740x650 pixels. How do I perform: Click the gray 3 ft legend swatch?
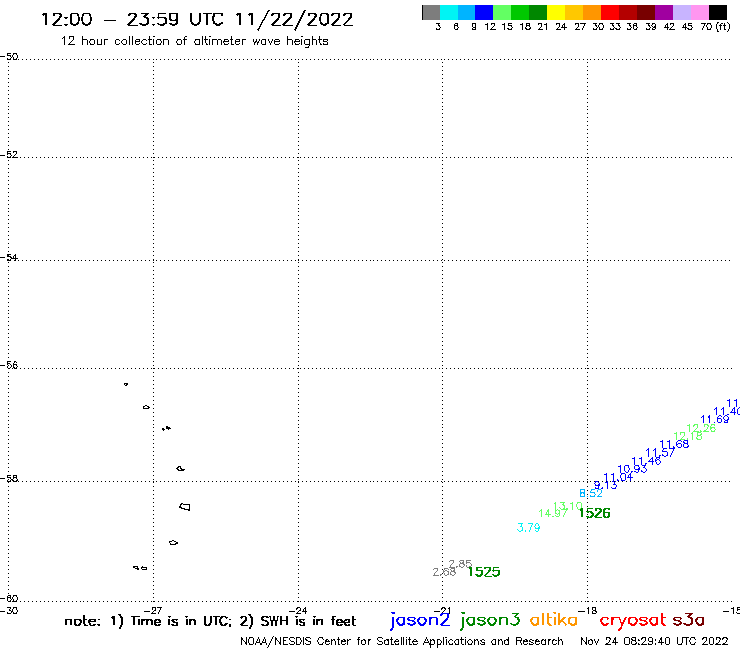(431, 13)
